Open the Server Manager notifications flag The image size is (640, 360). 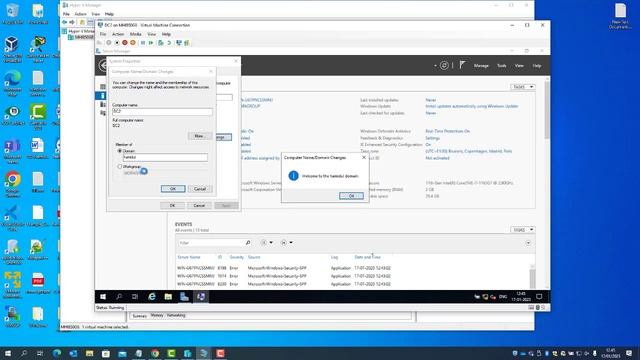(462, 65)
